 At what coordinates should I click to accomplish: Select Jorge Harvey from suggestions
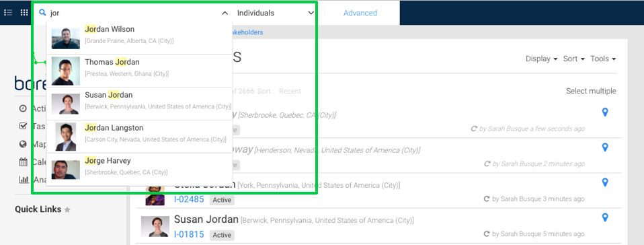tap(139, 170)
